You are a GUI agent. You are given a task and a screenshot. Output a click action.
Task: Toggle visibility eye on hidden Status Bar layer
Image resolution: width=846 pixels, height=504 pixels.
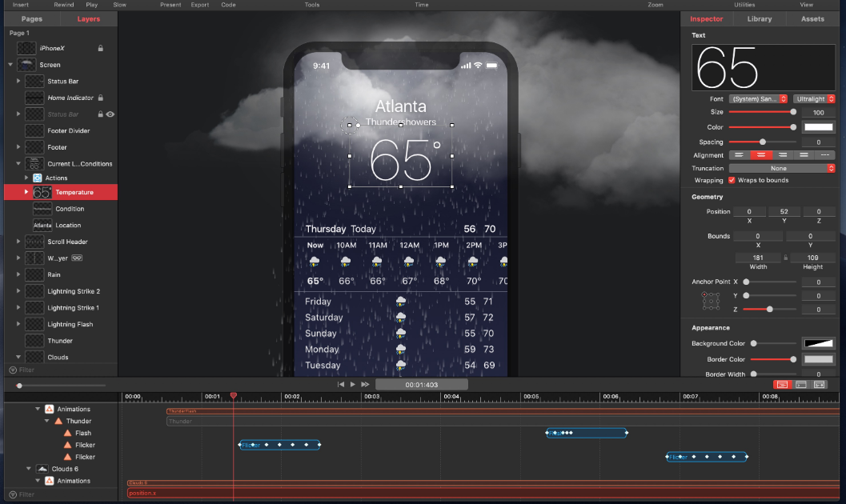coord(110,114)
